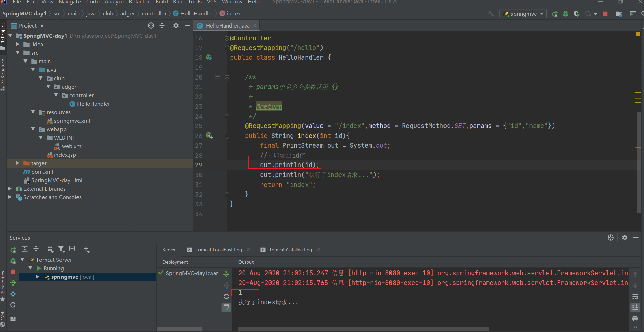Close the HelloHandler.java editor tab

255,25
